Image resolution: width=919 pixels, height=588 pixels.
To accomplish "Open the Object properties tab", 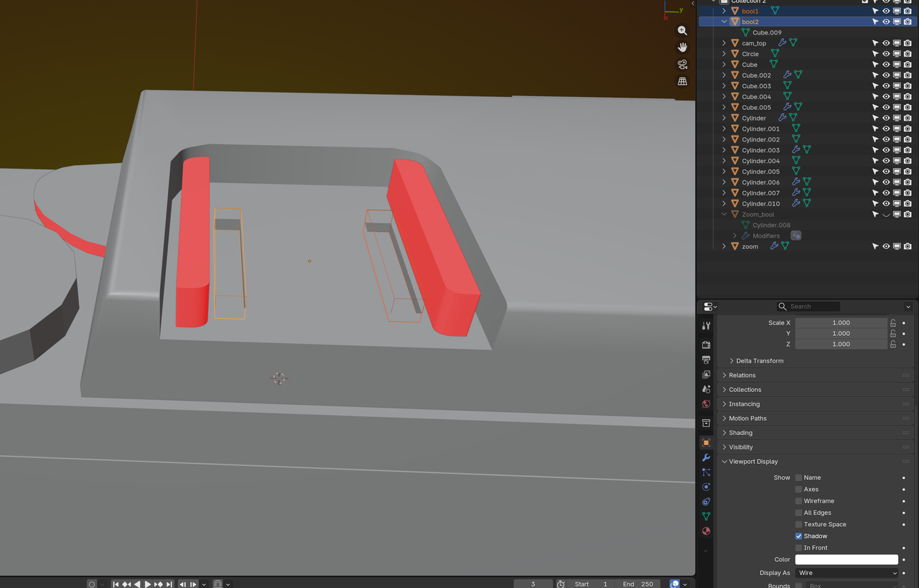I will coord(706,443).
